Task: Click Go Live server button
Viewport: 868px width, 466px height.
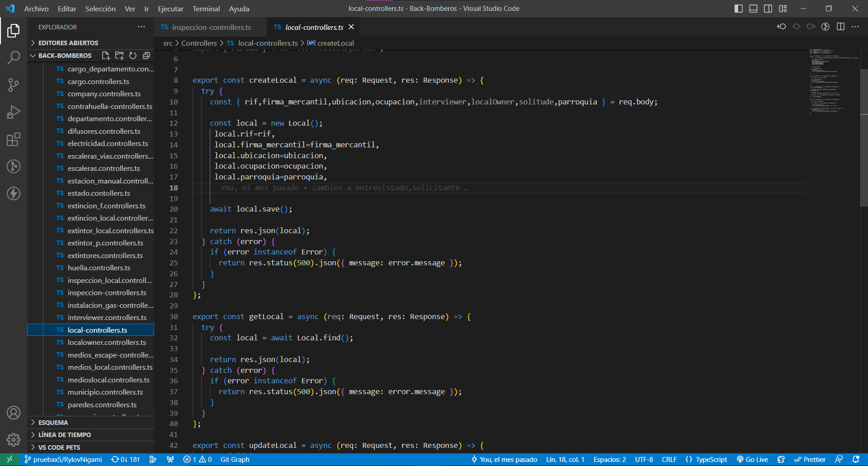Action: [x=752, y=460]
